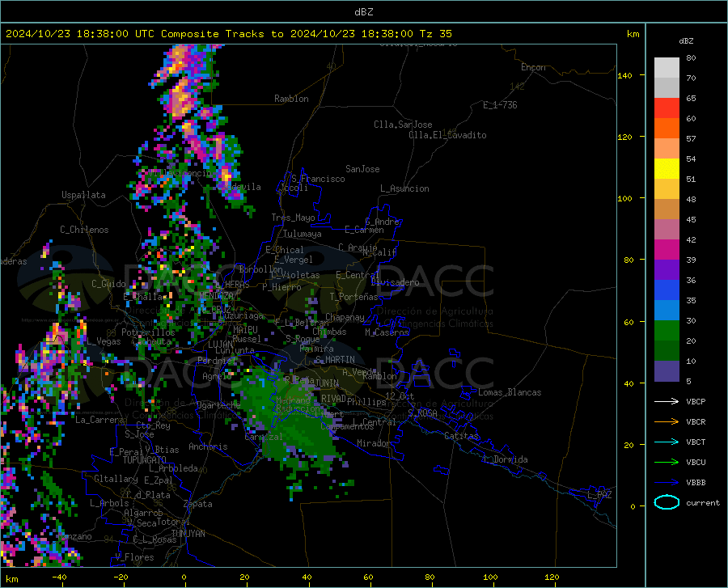Screen dimensions: 728x588
Task: Click the 'Tz 35' text in header
Action: coord(435,34)
